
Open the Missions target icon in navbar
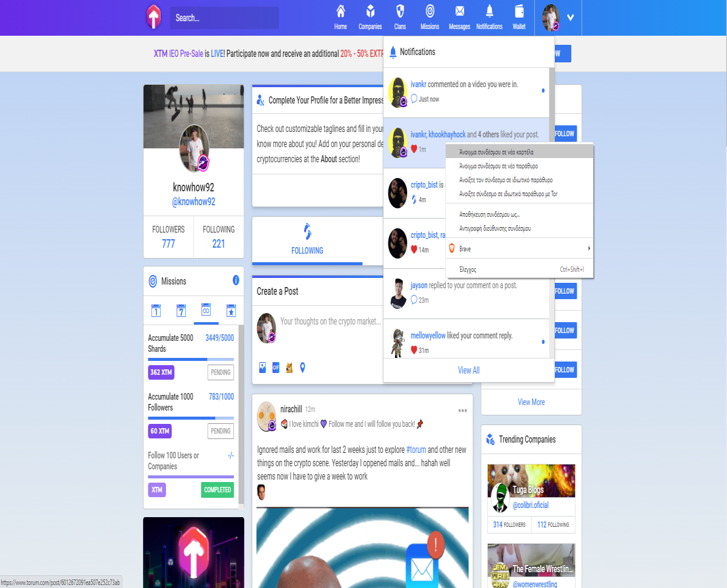click(430, 18)
